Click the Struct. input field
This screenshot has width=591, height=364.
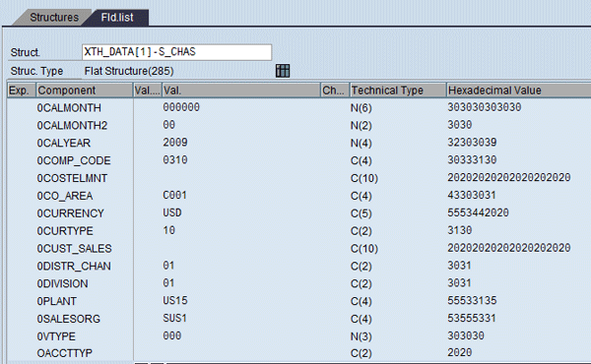pyautogui.click(x=176, y=52)
